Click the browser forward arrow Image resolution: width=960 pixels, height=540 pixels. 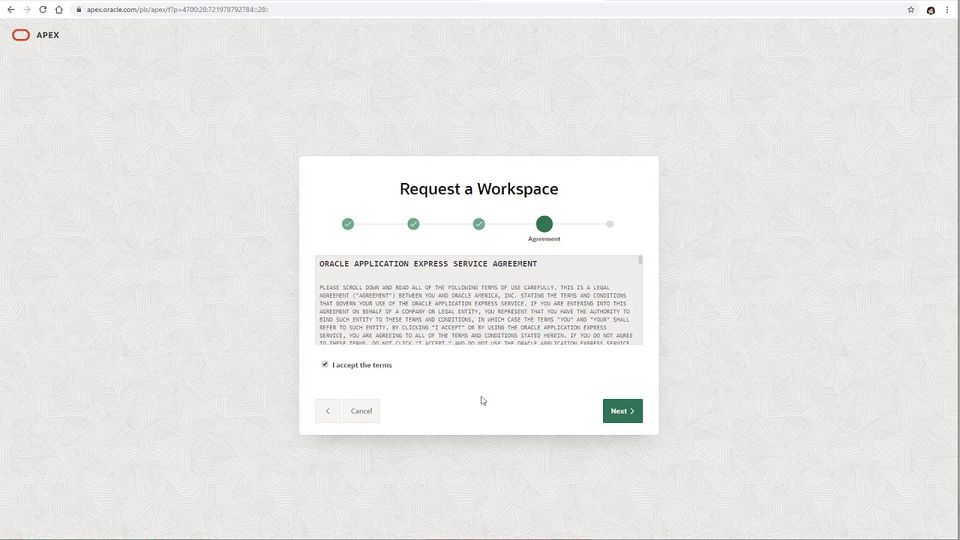26,10
